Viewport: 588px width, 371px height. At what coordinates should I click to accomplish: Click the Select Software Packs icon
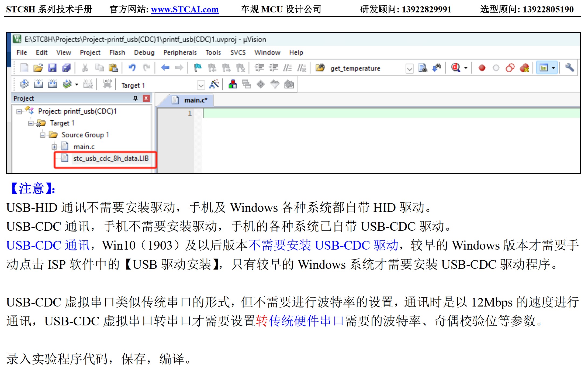[275, 84]
